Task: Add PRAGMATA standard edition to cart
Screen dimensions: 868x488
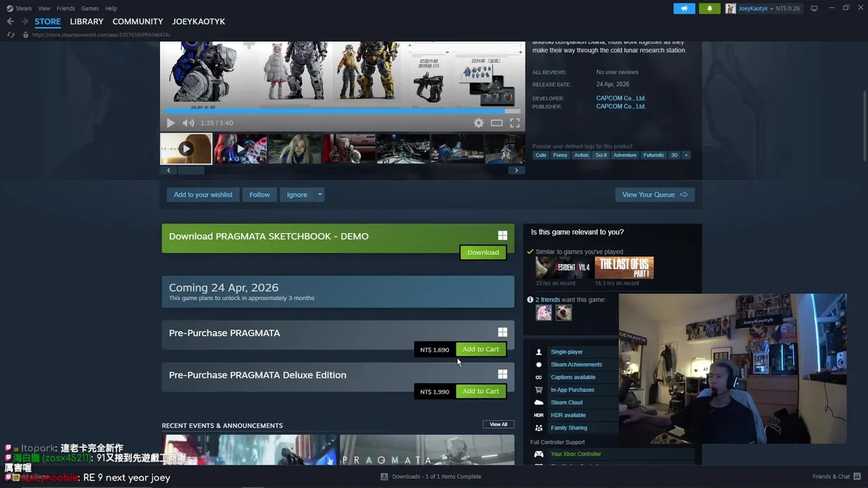Action: pyautogui.click(x=481, y=349)
